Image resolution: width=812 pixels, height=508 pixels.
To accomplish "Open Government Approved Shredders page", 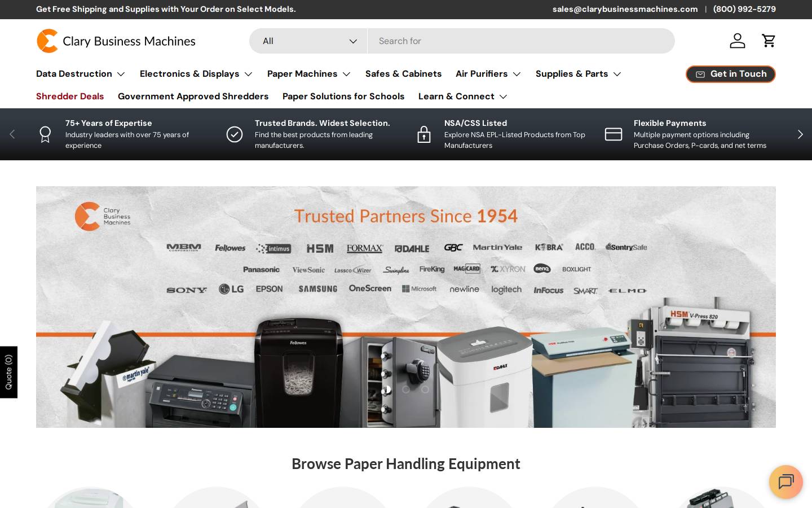I will 193,97.
